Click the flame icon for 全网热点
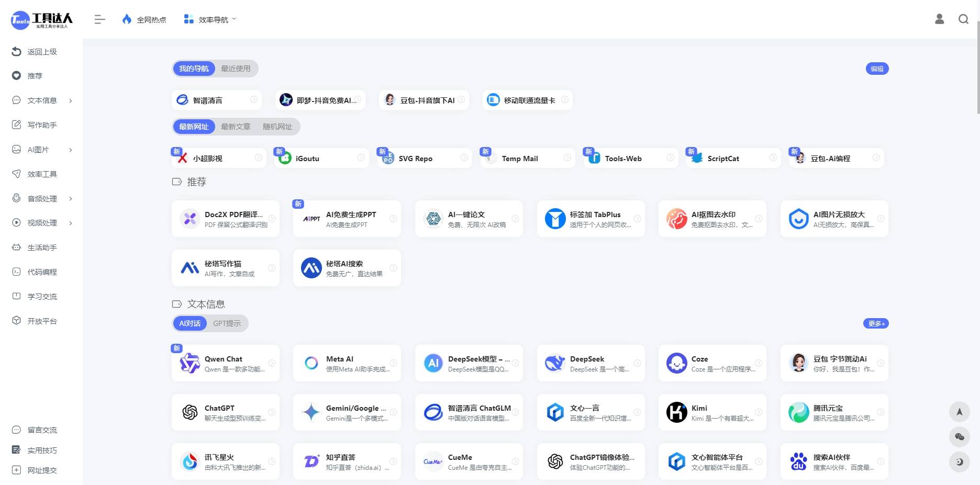This screenshot has height=485, width=980. pyautogui.click(x=127, y=19)
